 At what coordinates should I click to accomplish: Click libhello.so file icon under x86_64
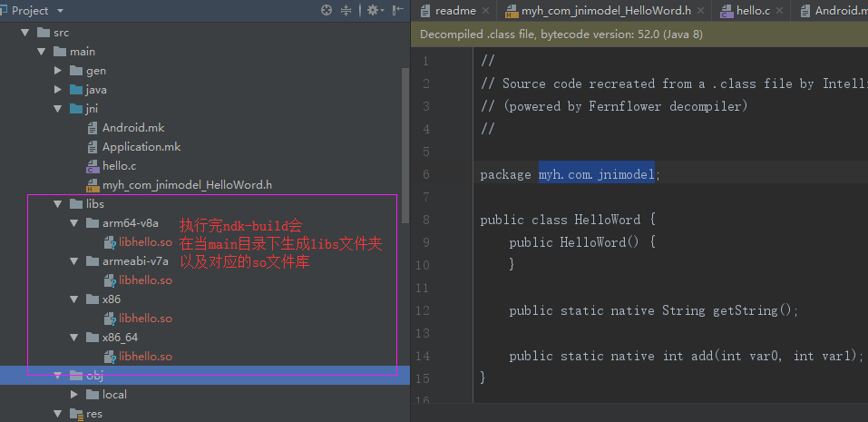(x=110, y=357)
